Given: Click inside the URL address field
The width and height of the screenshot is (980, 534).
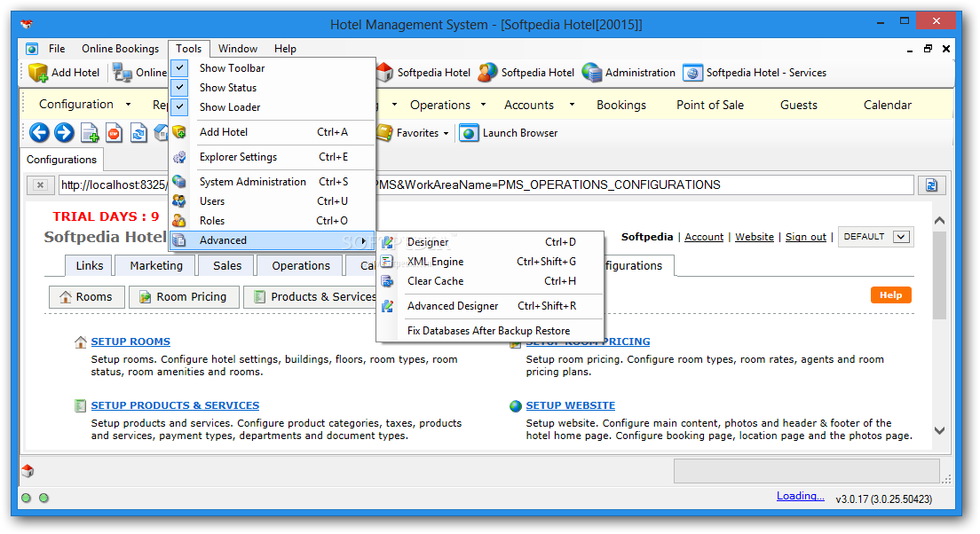Looking at the screenshot, I should (x=486, y=185).
